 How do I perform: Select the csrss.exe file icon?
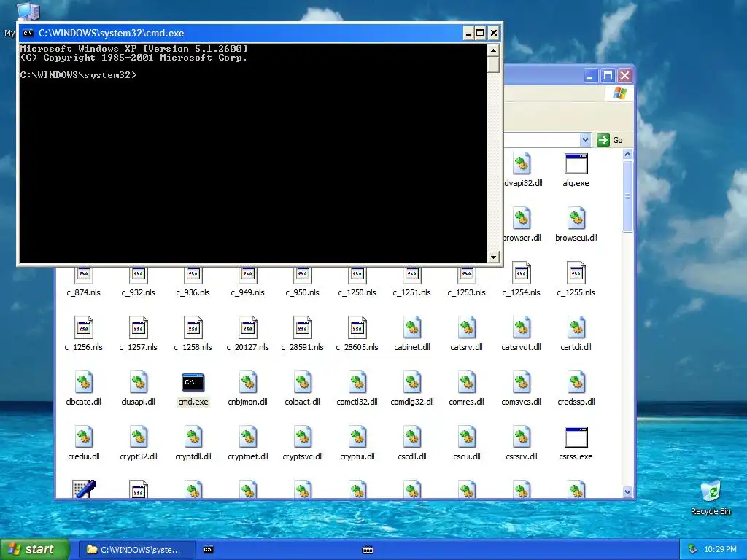[576, 437]
